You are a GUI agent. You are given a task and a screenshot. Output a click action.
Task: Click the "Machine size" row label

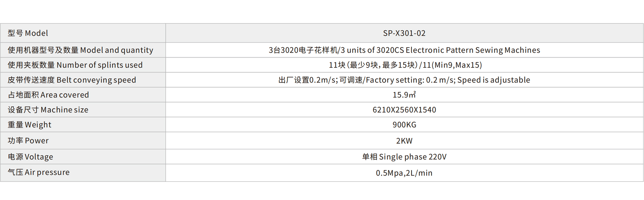click(48, 110)
